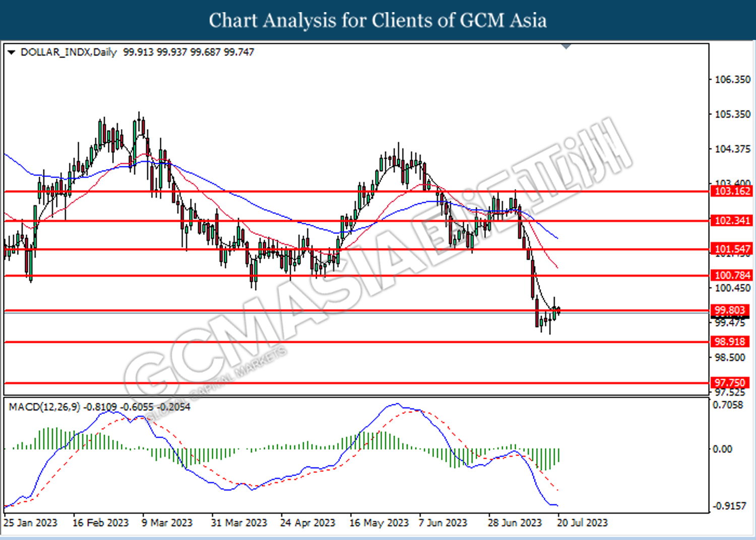Click the 20 Jul 2023 date label
Screen dimensions: 756x540
[583, 523]
